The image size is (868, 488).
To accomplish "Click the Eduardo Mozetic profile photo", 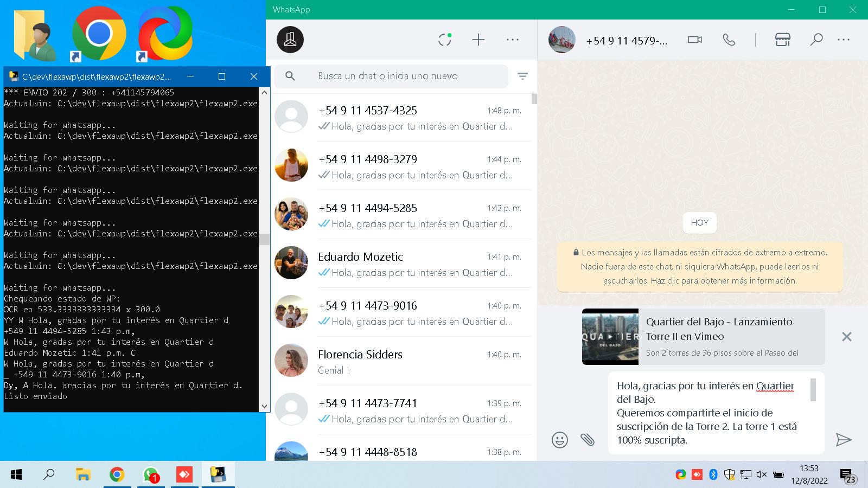I will coord(291,263).
